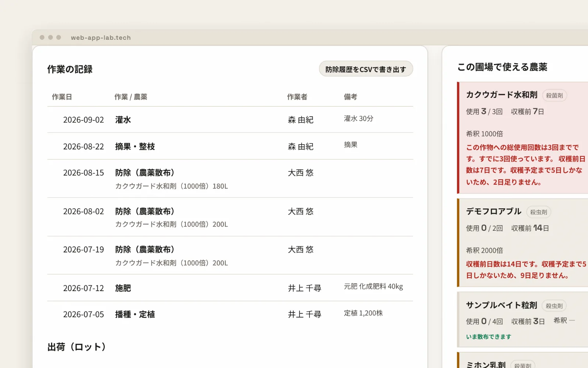Click the 希釈 1000倍 dilution text
The width and height of the screenshot is (588, 368).
(x=484, y=134)
